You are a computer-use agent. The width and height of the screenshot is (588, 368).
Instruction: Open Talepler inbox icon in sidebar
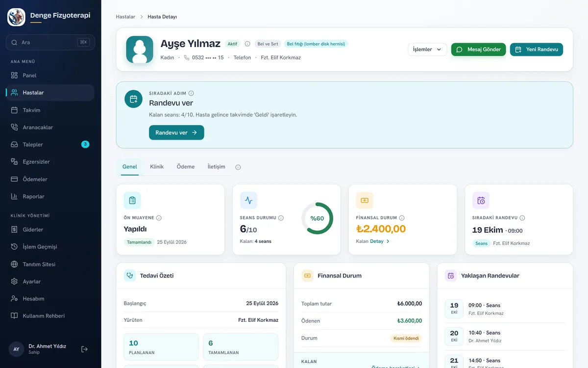pos(14,144)
